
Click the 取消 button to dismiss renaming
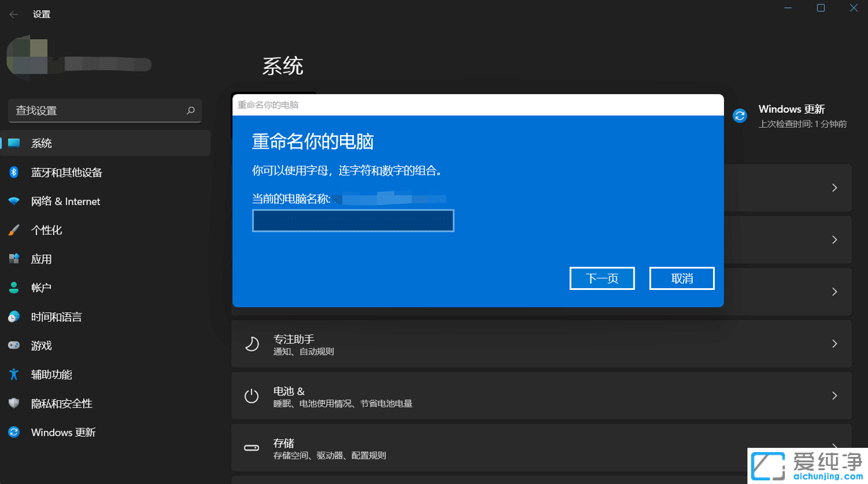point(681,278)
